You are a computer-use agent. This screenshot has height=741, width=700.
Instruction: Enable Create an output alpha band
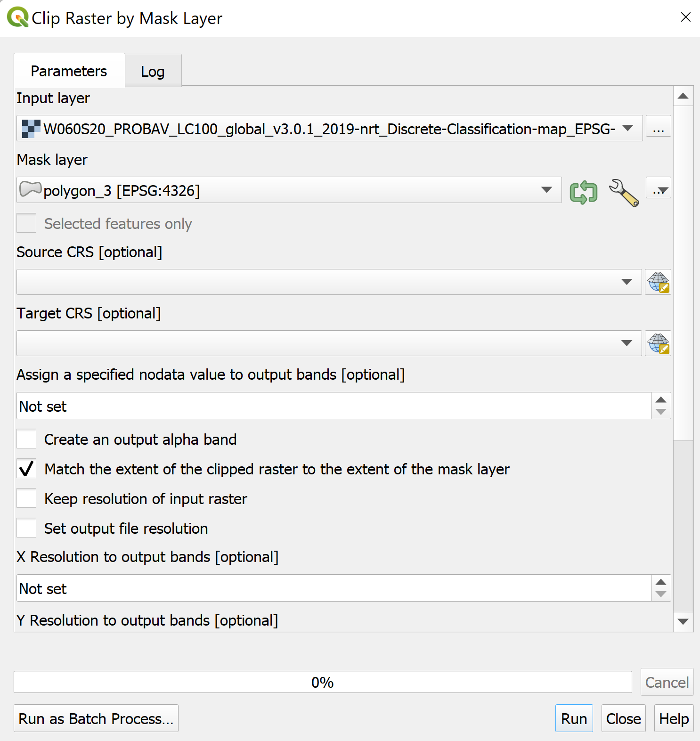click(26, 439)
